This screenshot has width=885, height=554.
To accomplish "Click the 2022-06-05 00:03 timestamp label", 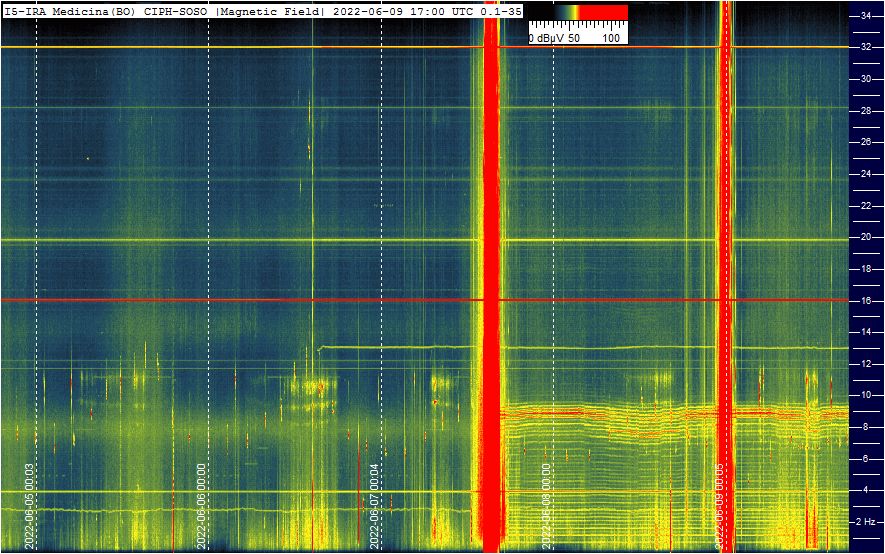I will click(x=30, y=504).
